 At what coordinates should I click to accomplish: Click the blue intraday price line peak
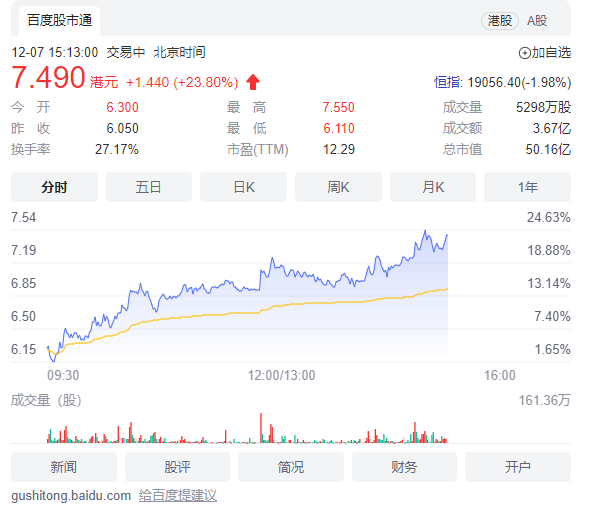425,231
